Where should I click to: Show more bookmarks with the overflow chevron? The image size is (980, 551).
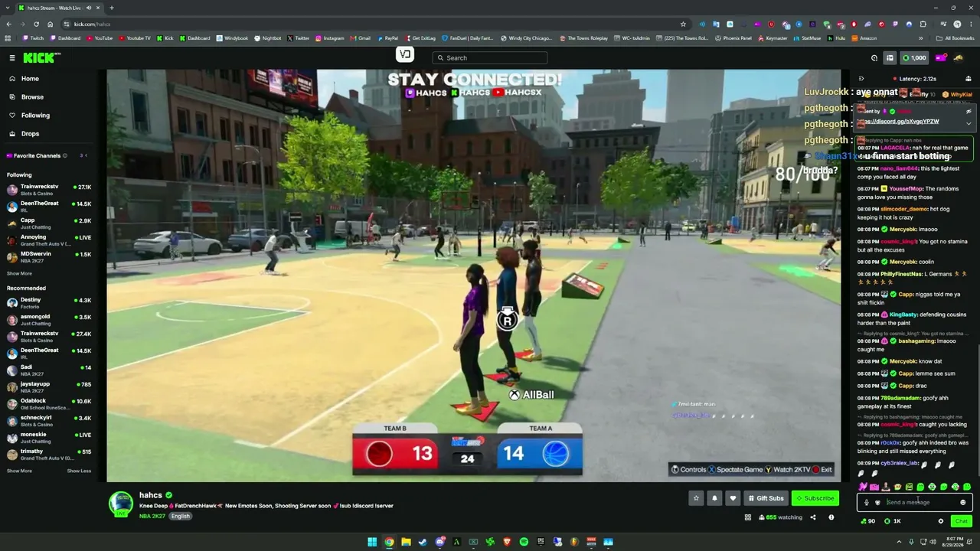pos(920,38)
